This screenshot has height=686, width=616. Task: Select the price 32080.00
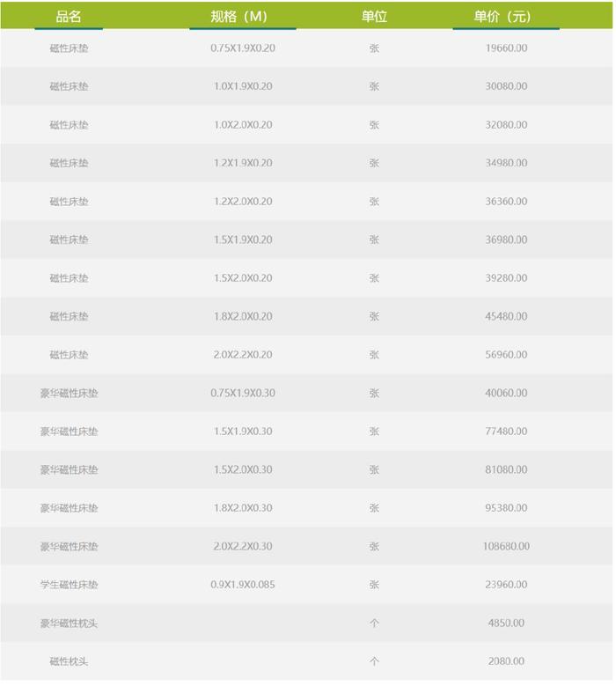506,125
